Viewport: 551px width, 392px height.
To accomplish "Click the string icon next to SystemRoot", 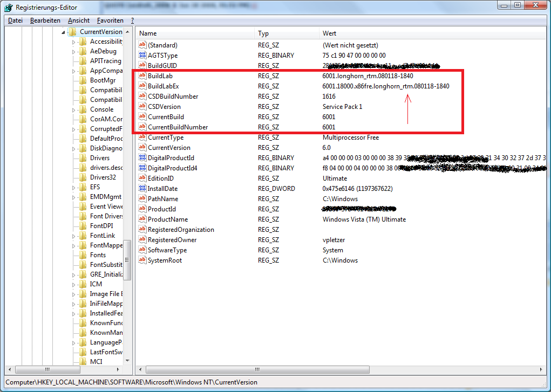I will tap(142, 260).
